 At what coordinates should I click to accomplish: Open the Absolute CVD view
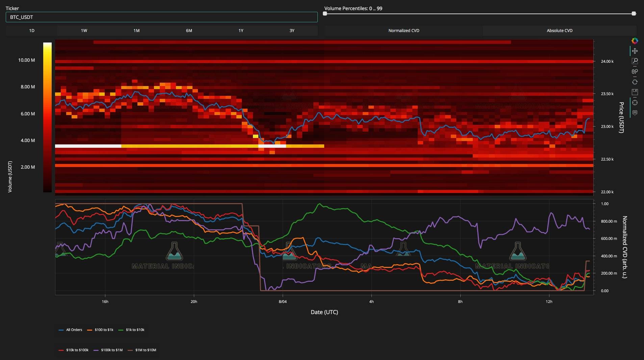[x=560, y=30]
